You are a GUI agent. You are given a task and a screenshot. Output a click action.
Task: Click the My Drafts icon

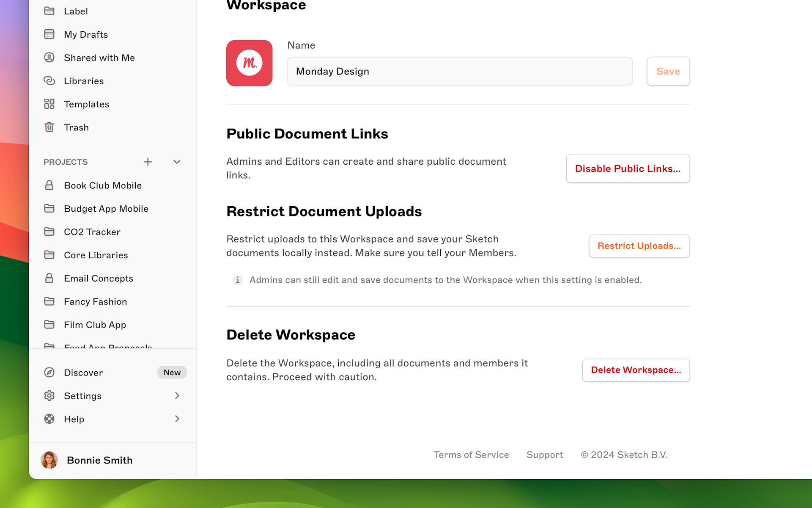49,34
